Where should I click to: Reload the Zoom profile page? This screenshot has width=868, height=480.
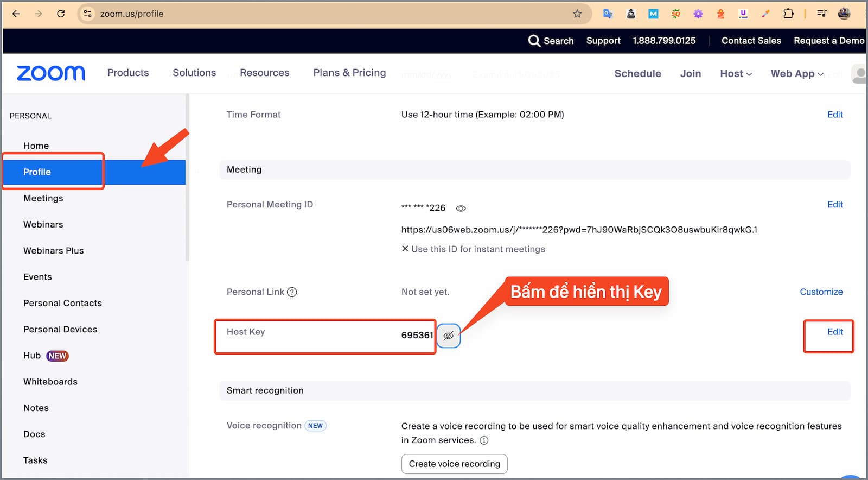61,14
